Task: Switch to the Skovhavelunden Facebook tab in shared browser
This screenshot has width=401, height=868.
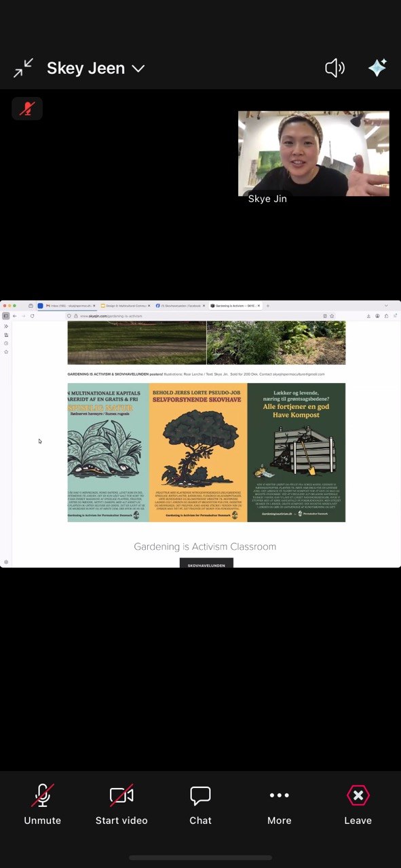Action: [179, 306]
